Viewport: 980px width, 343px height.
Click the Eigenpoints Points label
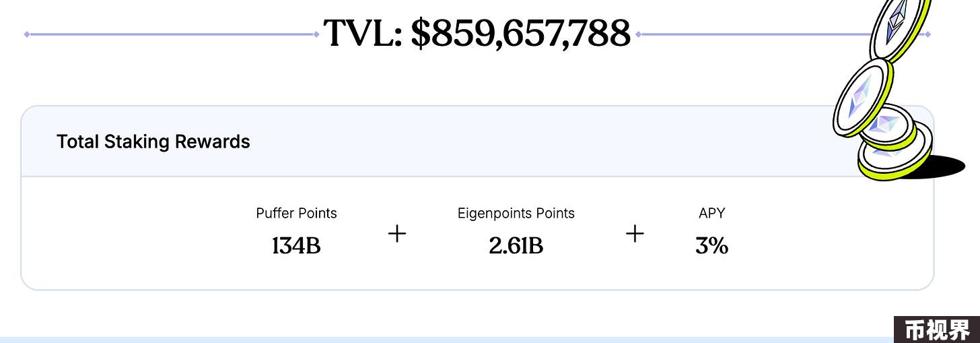pos(516,213)
